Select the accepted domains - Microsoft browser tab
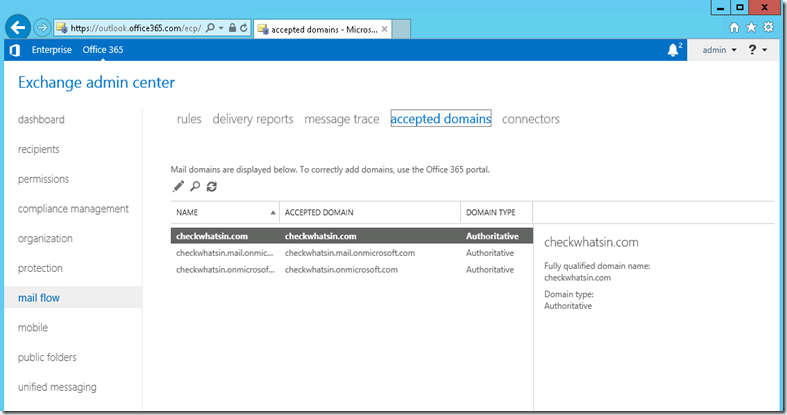This screenshot has height=415, width=787. pos(322,29)
